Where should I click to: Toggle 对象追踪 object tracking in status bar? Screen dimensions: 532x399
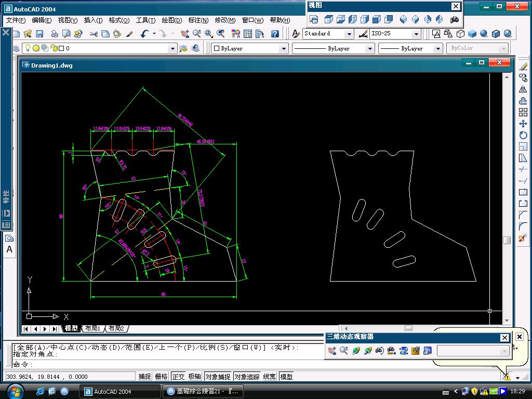point(247,376)
